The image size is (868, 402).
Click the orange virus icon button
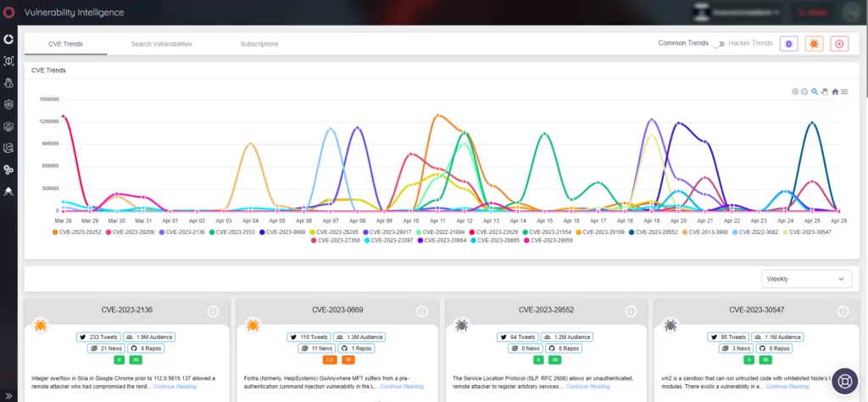pos(814,44)
